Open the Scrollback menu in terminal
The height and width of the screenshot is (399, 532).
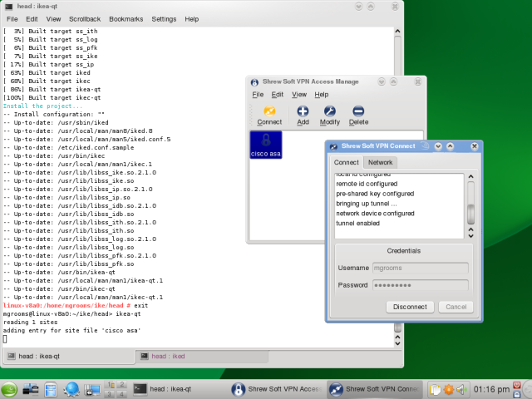[85, 18]
